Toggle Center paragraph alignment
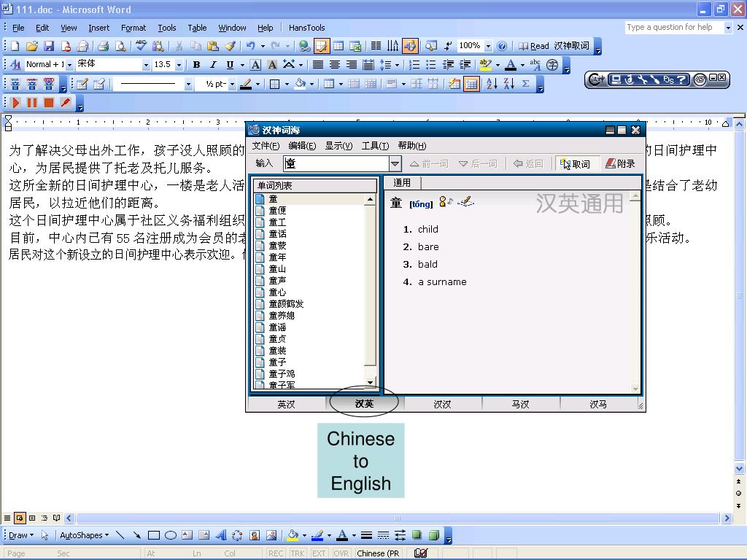This screenshot has width=747, height=560. click(335, 65)
